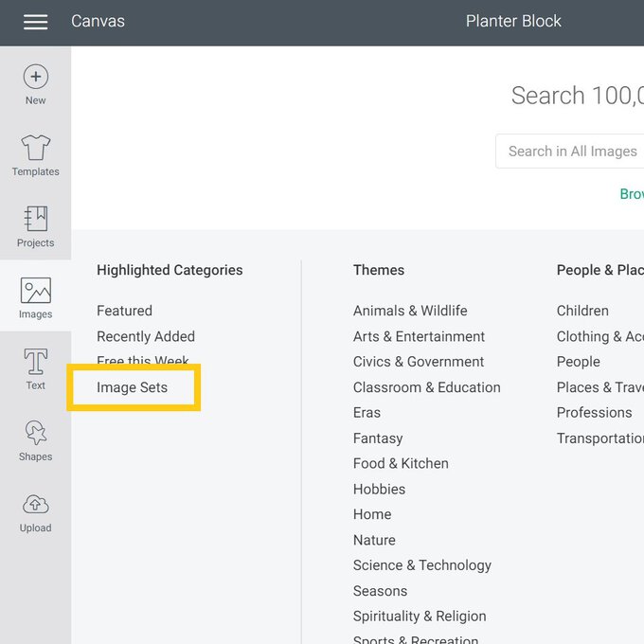
Task: Open Arts & Entertainment theme
Action: 419,336
